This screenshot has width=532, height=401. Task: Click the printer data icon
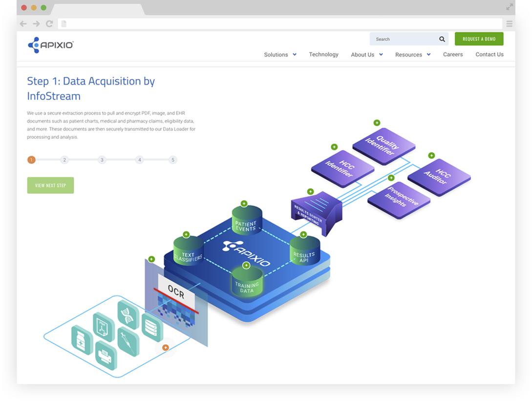coord(106,356)
